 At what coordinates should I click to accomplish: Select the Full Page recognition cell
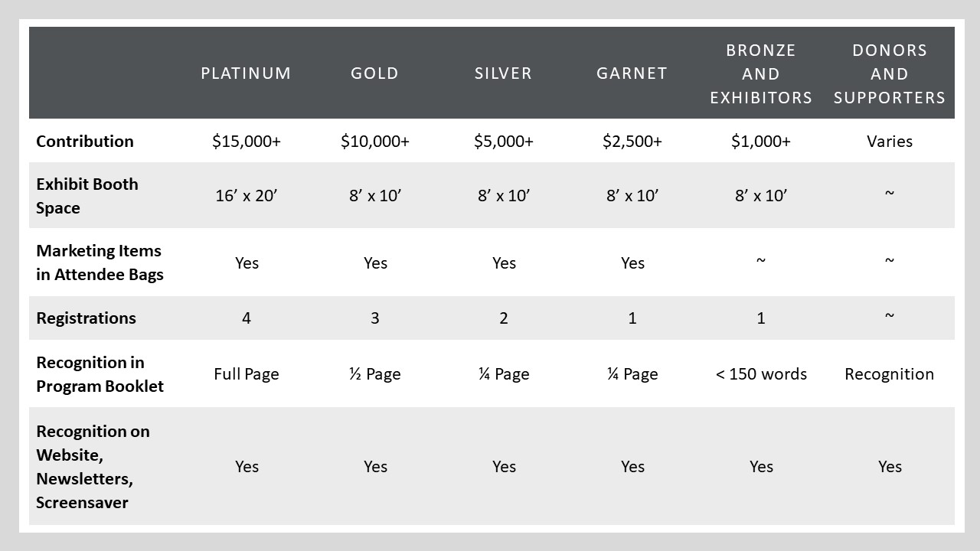point(247,374)
